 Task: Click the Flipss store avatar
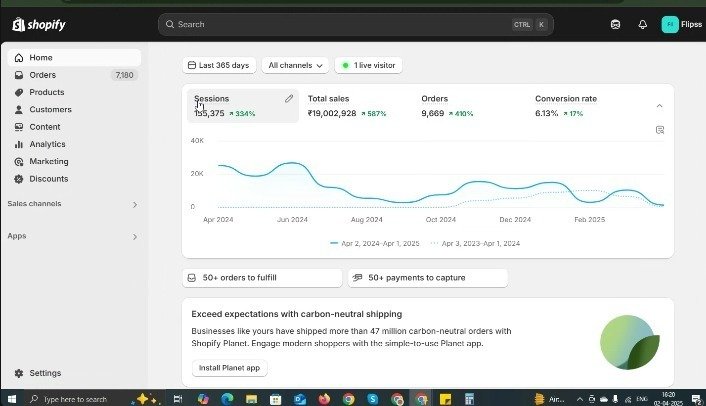[x=670, y=24]
